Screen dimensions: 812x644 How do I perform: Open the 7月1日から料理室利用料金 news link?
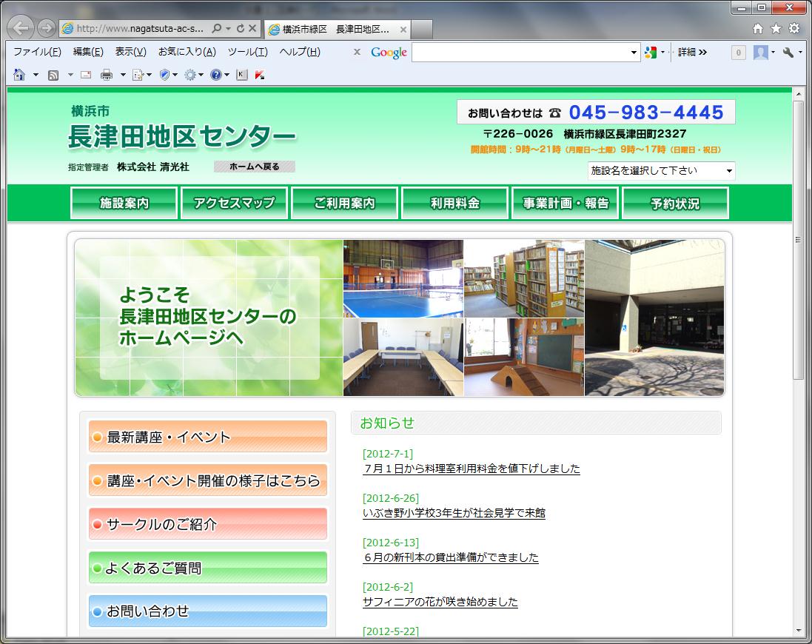tap(472, 469)
